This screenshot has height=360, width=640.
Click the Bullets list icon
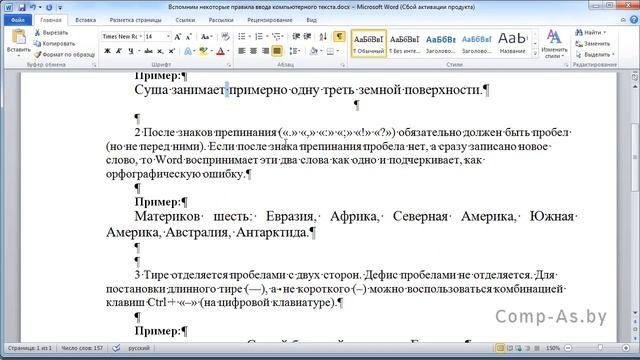pos(242,37)
